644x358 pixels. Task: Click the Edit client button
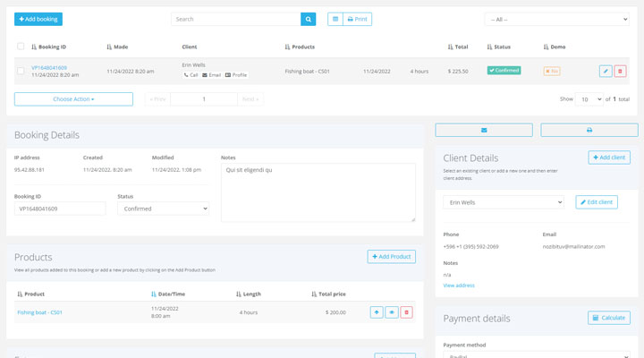tap(597, 202)
